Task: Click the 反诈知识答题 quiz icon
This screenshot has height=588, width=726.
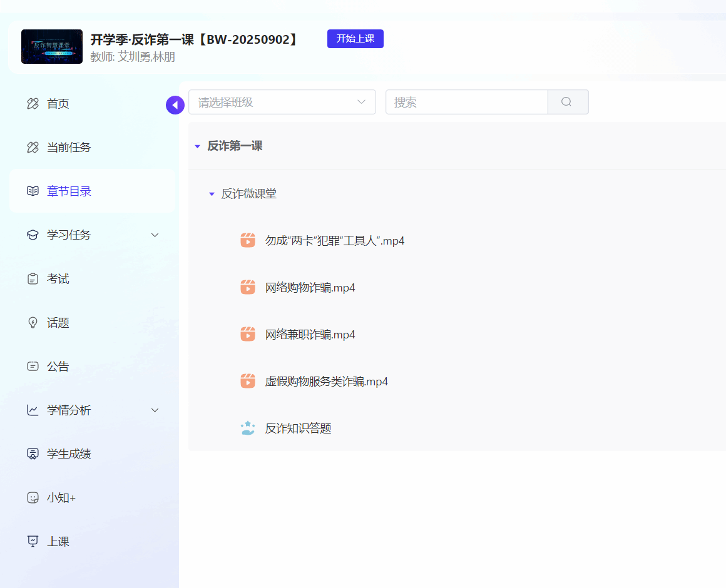Action: click(x=248, y=428)
